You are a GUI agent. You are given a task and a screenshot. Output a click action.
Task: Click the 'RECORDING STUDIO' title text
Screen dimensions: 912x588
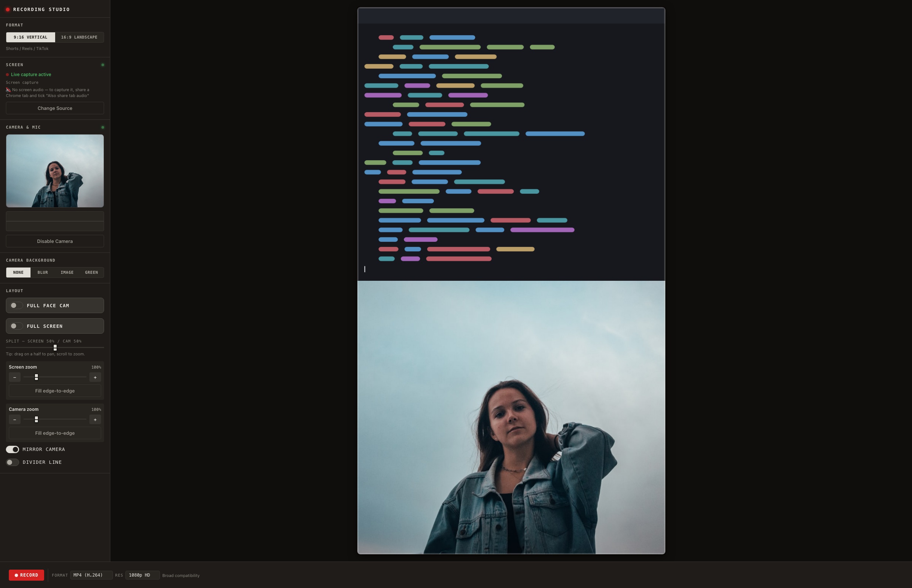(41, 10)
